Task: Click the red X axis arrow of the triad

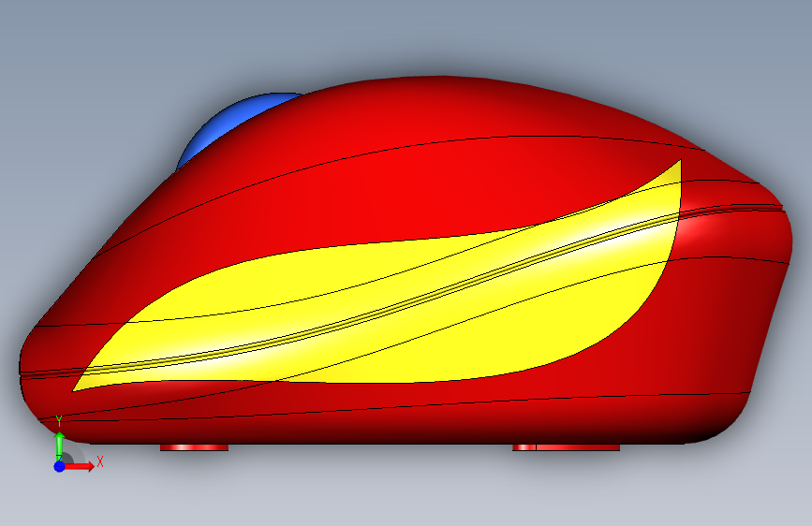Action: [80, 466]
